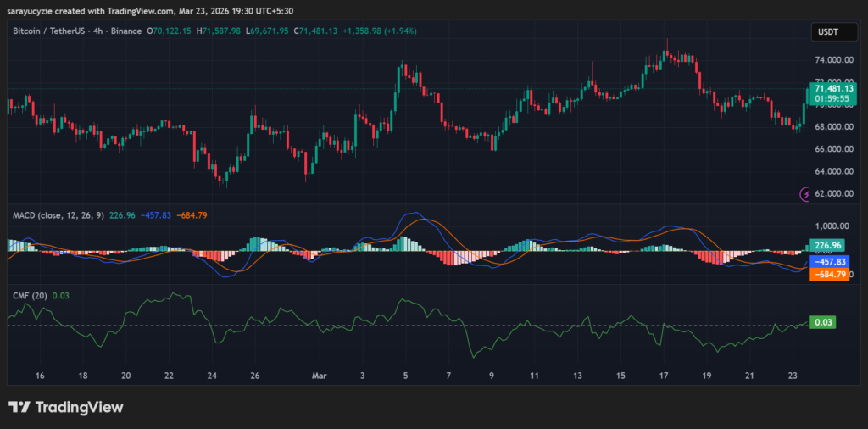Click the open price O70,122.15 in header
This screenshot has width=868, height=429.
170,31
